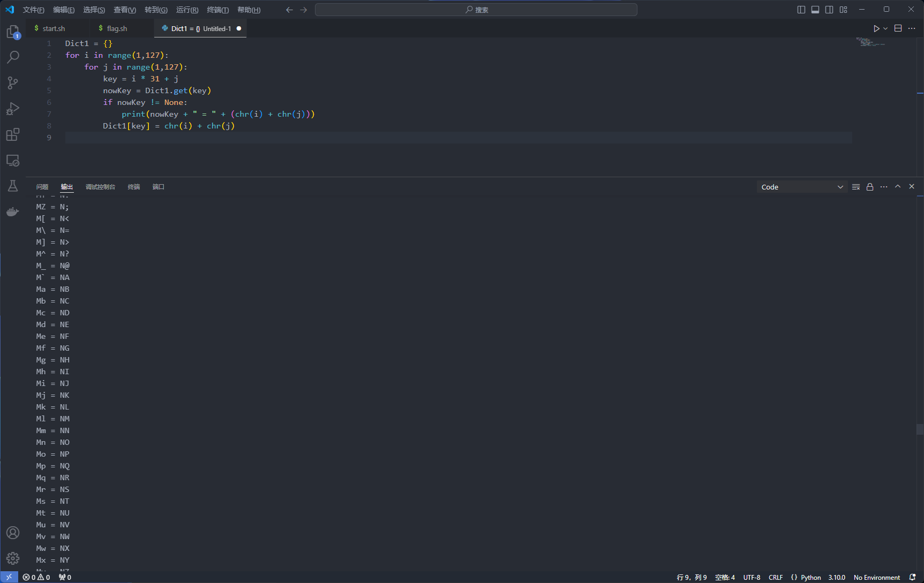Open the remote window indicator
Screen dimensions: 924x583
point(9,577)
